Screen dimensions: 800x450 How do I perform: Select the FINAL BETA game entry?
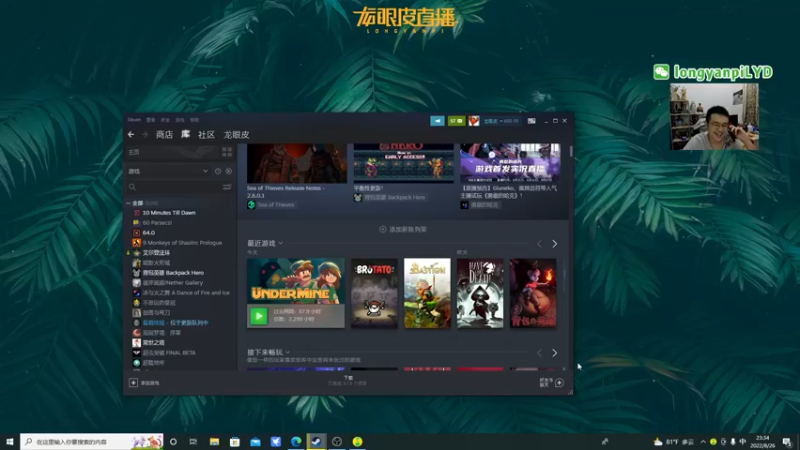169,353
